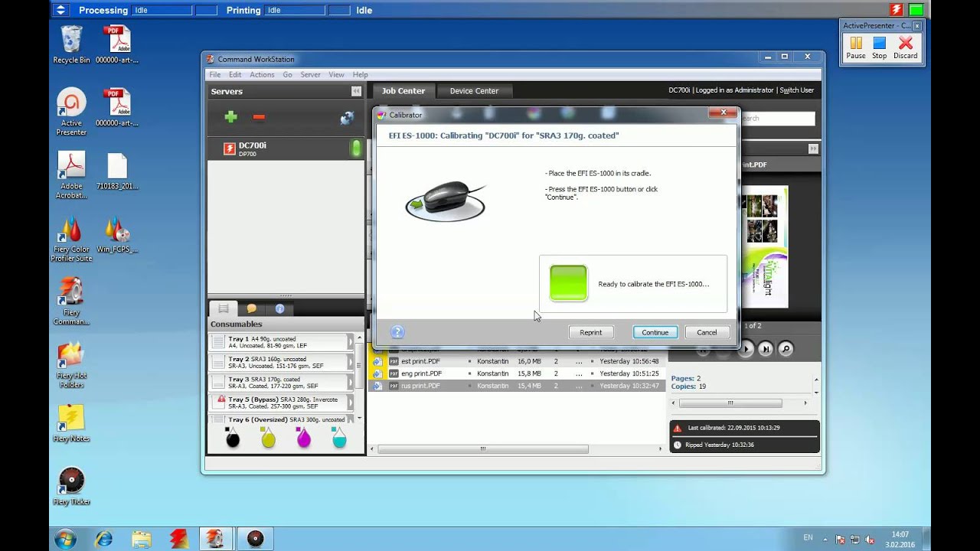Image resolution: width=980 pixels, height=551 pixels.
Task: Open the Actions menu
Action: (262, 74)
